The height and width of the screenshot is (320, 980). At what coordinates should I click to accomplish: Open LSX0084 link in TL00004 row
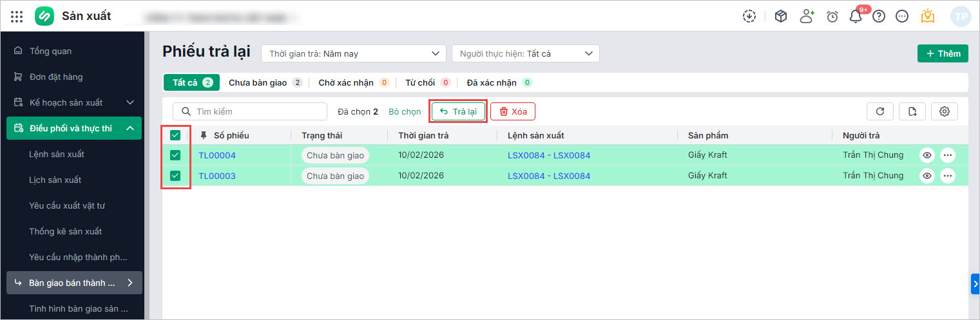point(549,155)
